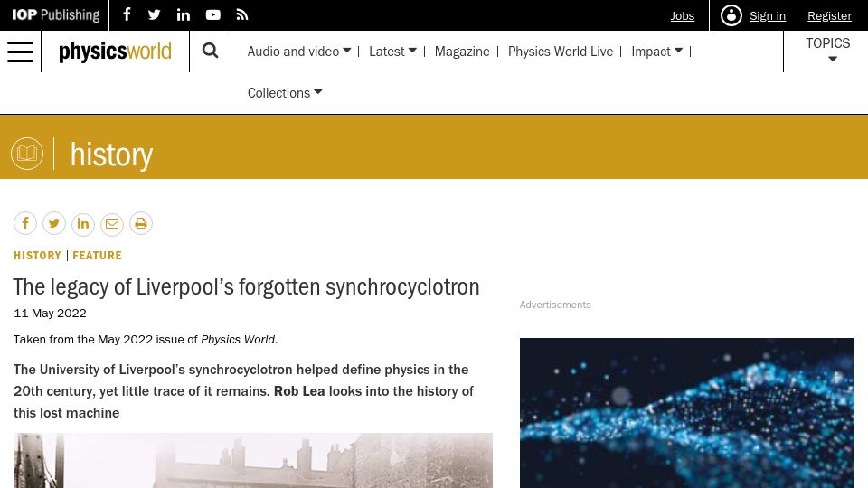Expand the Collections dropdown menu
Viewport: 868px width, 488px height.
(285, 93)
